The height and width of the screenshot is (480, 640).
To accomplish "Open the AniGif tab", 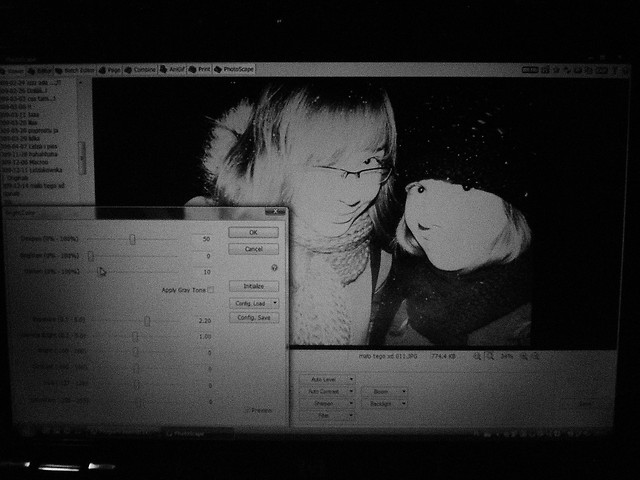I will tap(173, 69).
